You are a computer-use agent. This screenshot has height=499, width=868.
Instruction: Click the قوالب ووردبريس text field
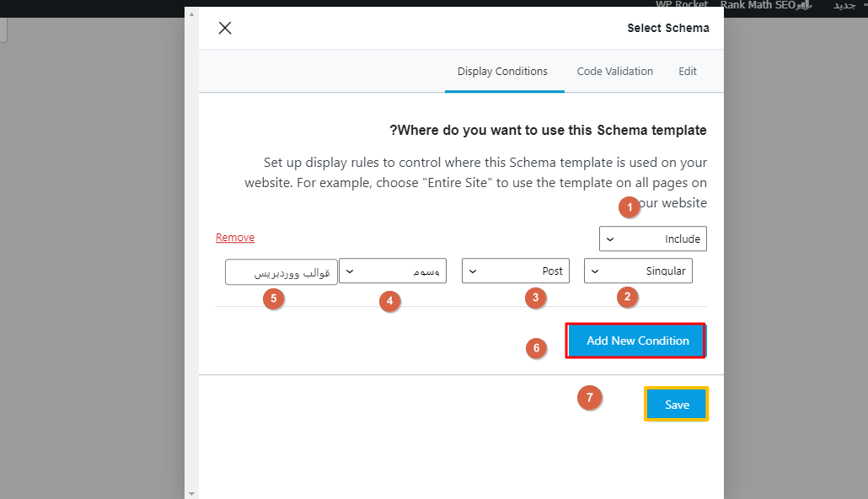(x=281, y=271)
